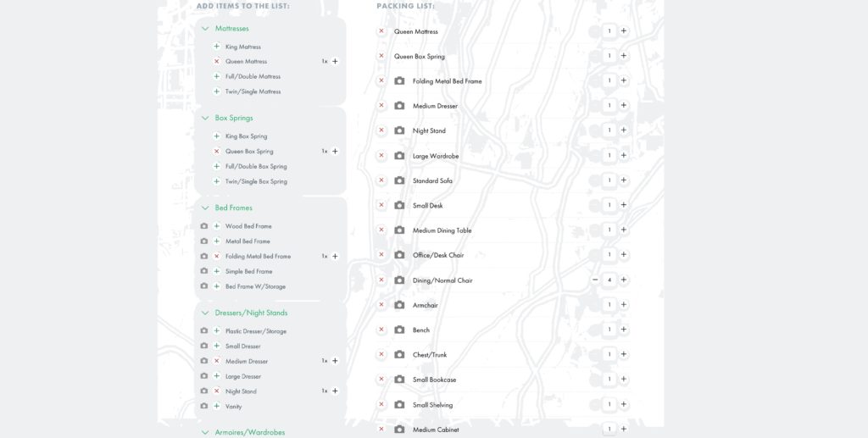Viewport: 868px width, 438px height.
Task: Click camera icon for Standard Sofa
Action: tap(399, 180)
